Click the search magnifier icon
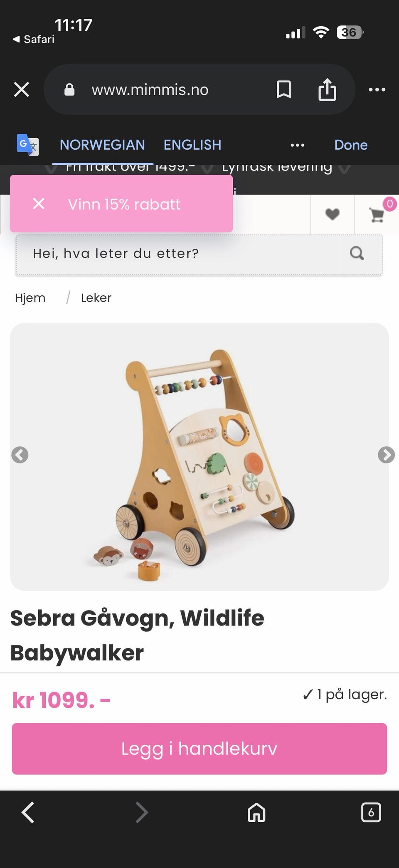Viewport: 399px width, 868px height. (357, 253)
